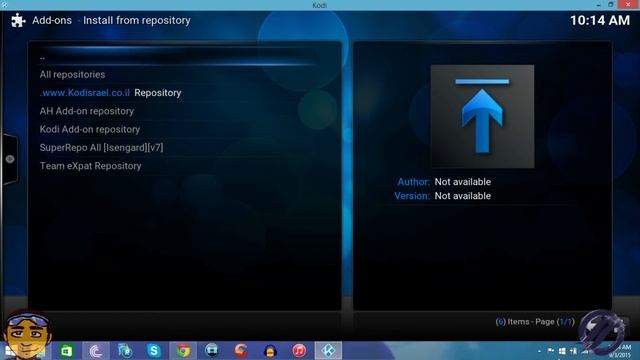Viewport: 640px width, 360px height.
Task: Switch to Google Chrome in taskbar
Action: pos(183,351)
